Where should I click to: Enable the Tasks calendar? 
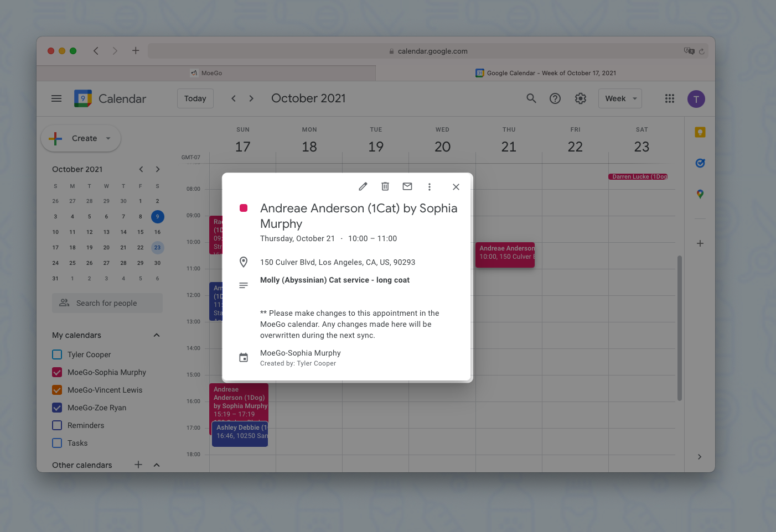click(x=57, y=443)
